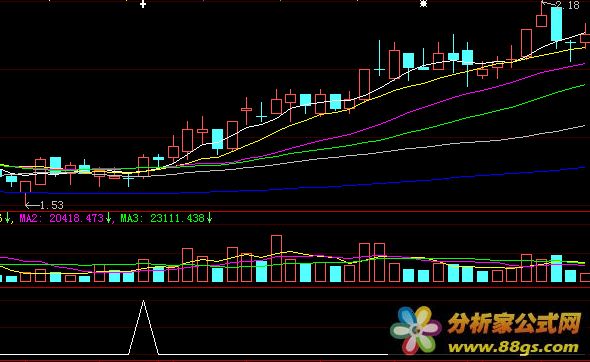Select the red candlestick at the 1.53 low
The height and width of the screenshot is (362, 590).
[x=25, y=187]
